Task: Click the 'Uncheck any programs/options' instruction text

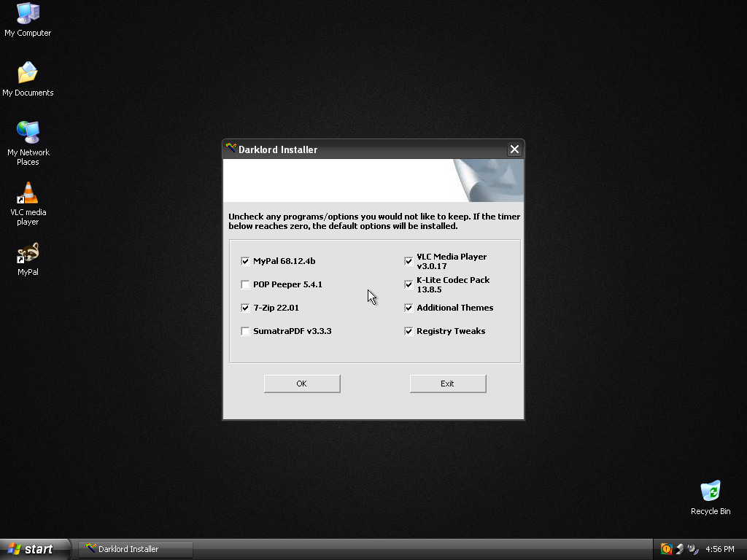Action: (374, 221)
